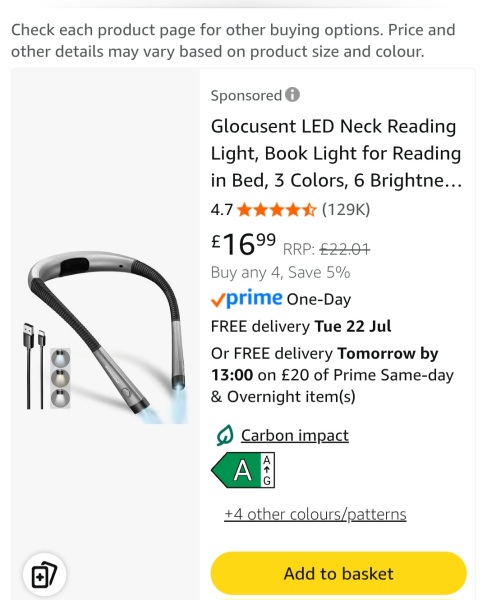Open the Carbon impact link
This screenshot has width=487, height=600.
[x=295, y=435]
